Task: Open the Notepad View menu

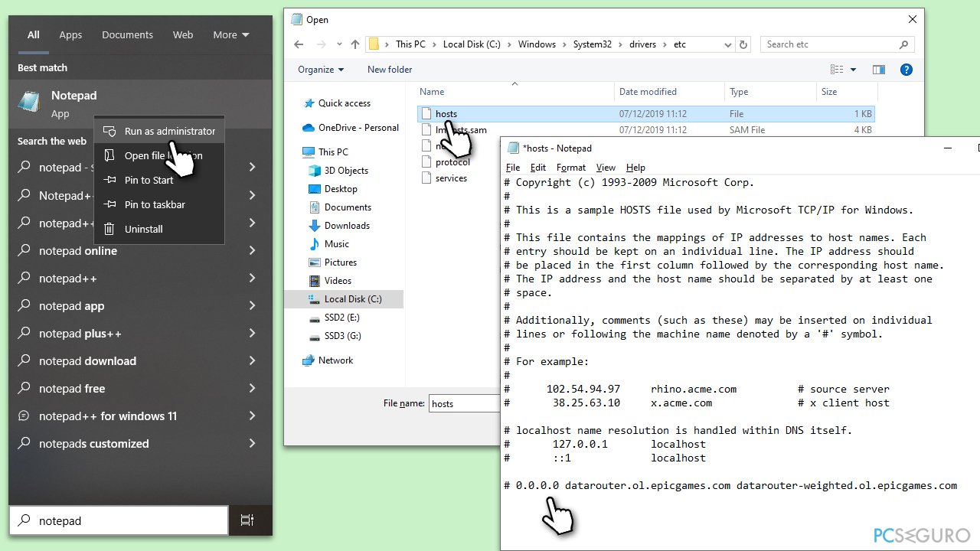Action: coord(606,168)
